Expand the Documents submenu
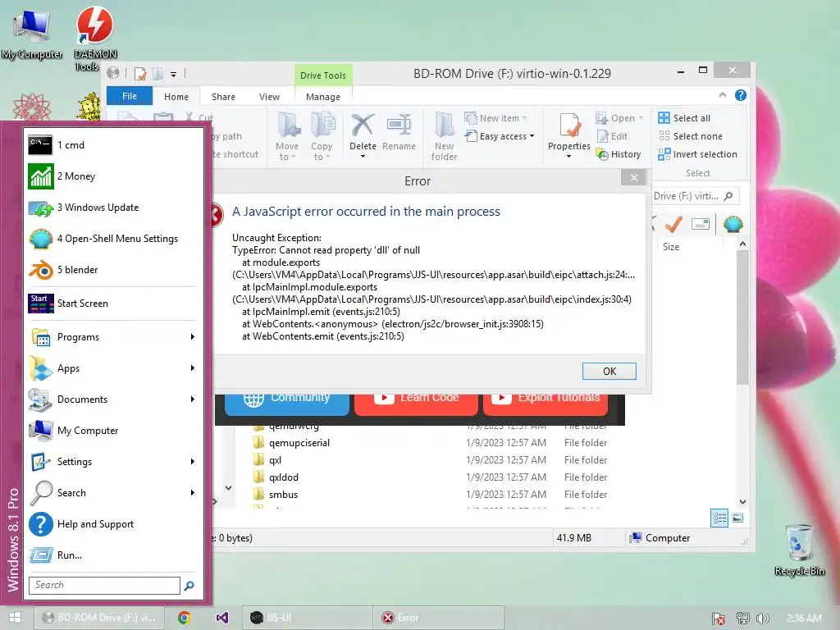This screenshot has width=840, height=630. (114, 399)
